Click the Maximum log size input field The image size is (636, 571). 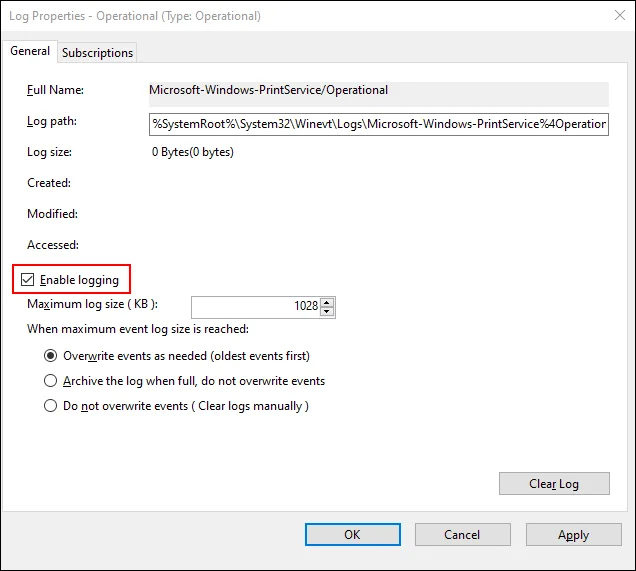[256, 307]
